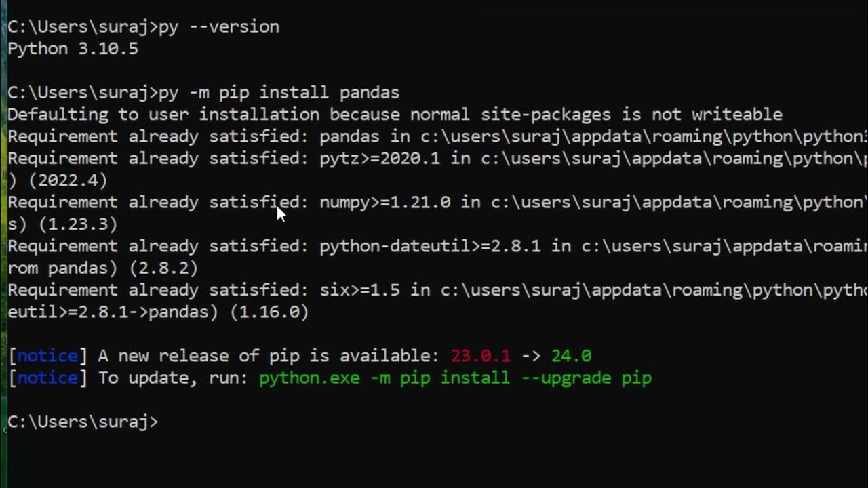The image size is (868, 488).
Task: Click the words "A new release of pip"
Action: pos(203,356)
